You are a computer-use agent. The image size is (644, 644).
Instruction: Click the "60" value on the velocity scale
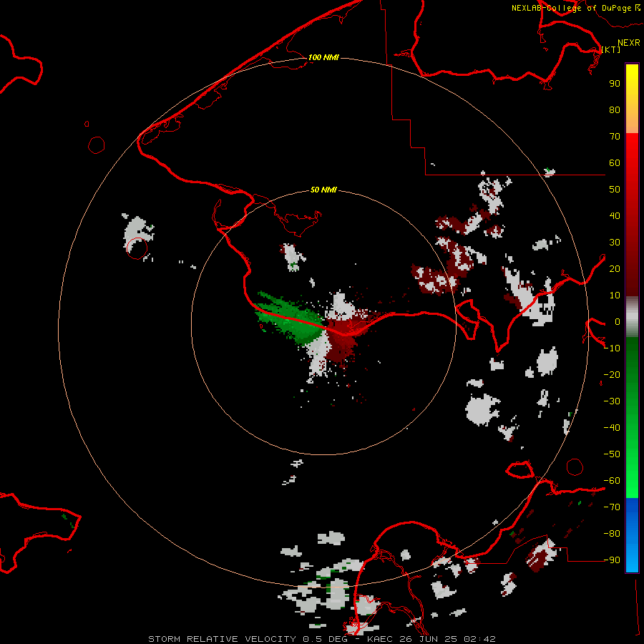click(615, 162)
